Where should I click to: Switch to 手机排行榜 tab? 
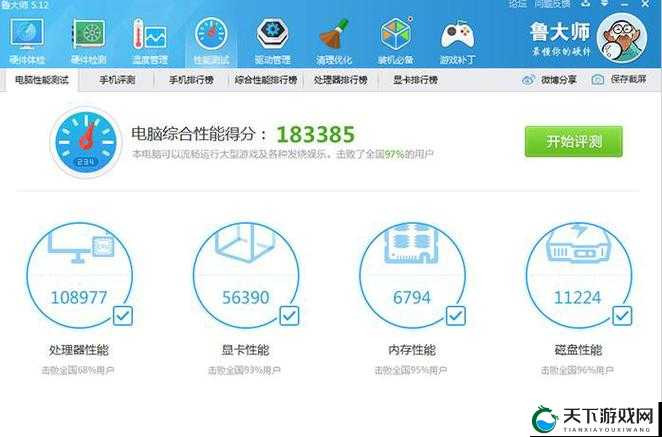pyautogui.click(x=191, y=80)
